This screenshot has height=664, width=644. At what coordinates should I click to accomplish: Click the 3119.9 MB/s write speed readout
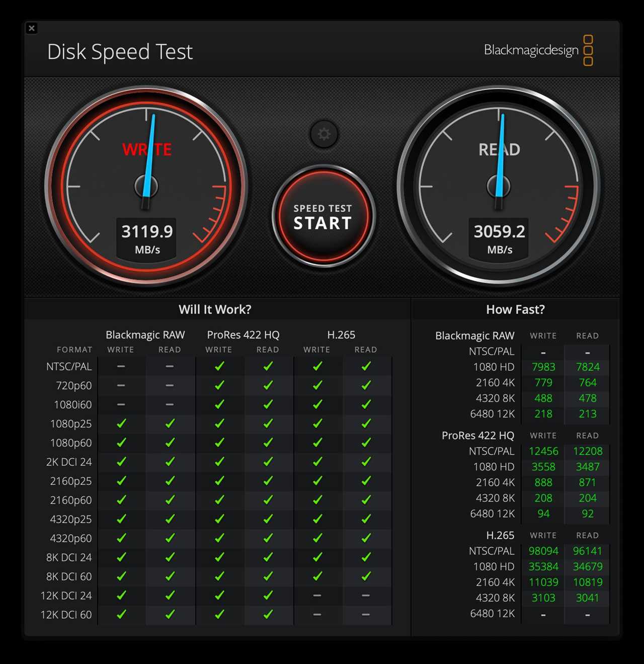tap(147, 239)
